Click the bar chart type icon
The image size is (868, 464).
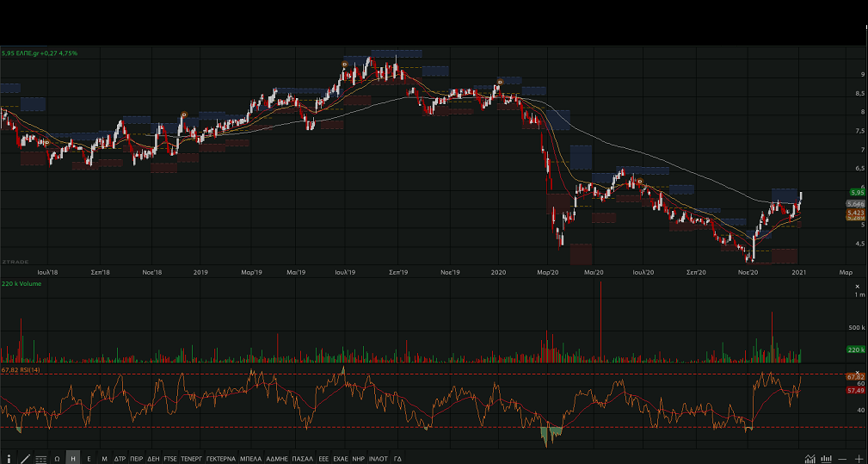(x=826, y=458)
